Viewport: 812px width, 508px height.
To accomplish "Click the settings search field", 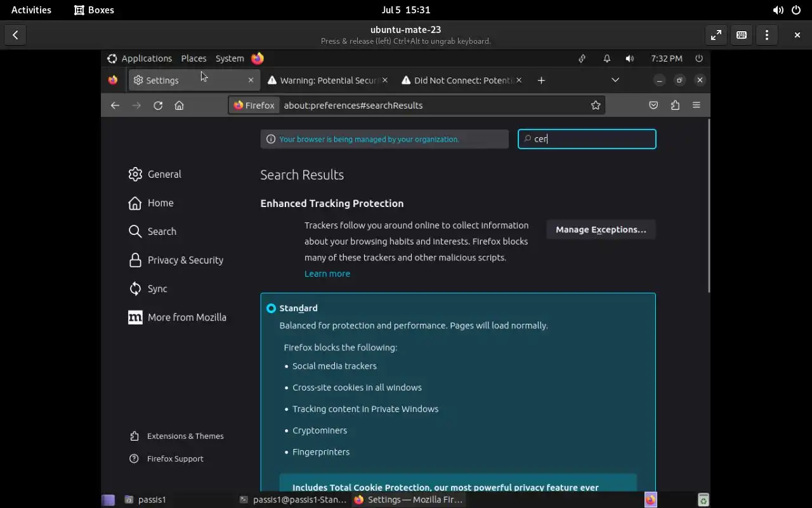I will [x=587, y=139].
